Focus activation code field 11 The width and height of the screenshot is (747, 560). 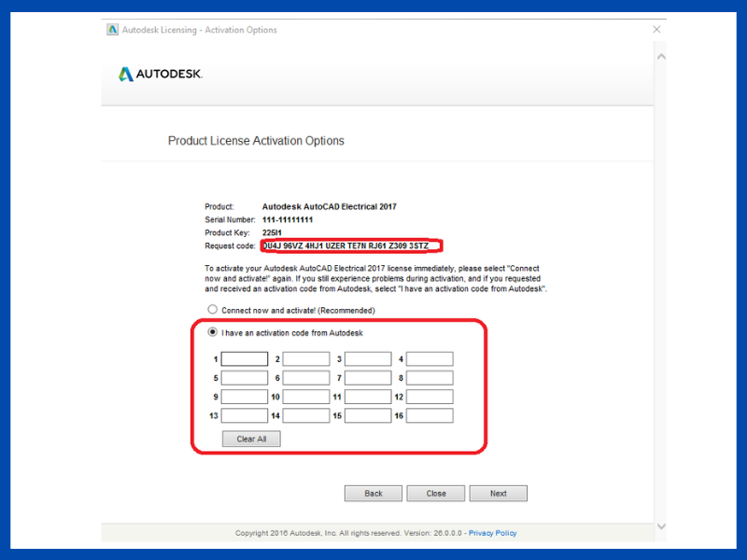(x=368, y=397)
